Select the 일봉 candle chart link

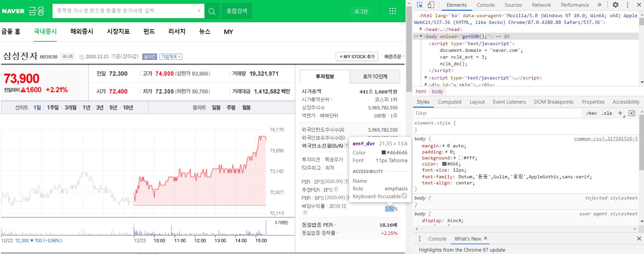pyautogui.click(x=216, y=108)
